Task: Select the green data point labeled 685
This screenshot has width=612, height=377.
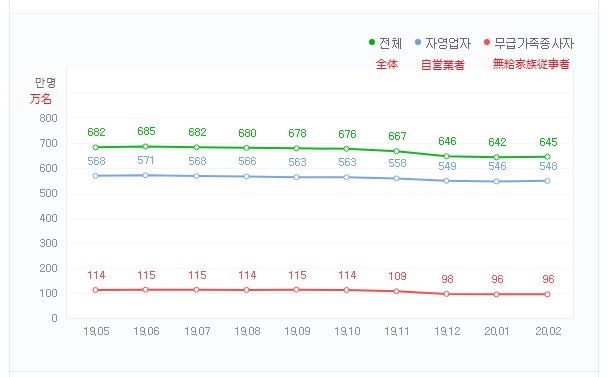Action: pyautogui.click(x=146, y=146)
